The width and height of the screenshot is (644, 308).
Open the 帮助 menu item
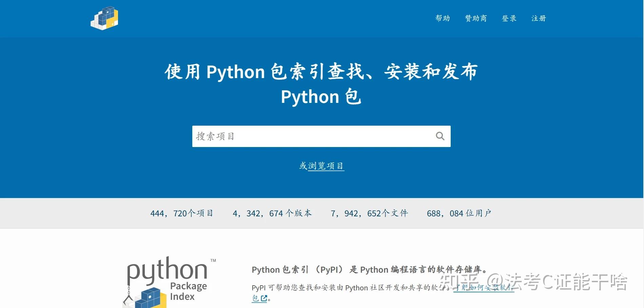click(442, 18)
